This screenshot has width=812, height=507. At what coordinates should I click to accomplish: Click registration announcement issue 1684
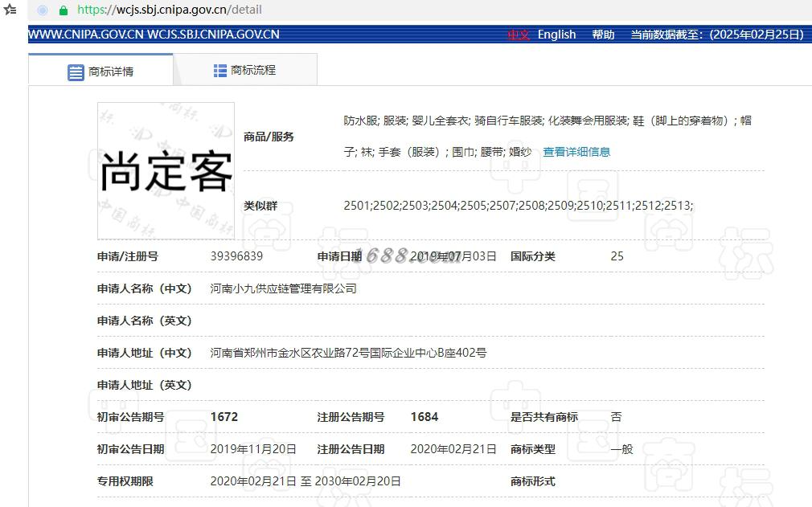coord(424,417)
